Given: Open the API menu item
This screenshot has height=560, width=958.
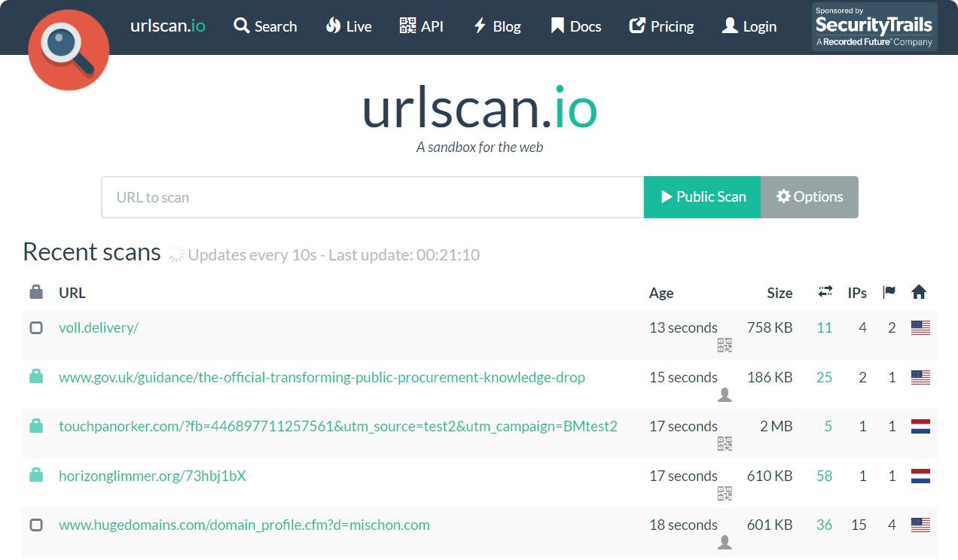Looking at the screenshot, I should coord(421,26).
